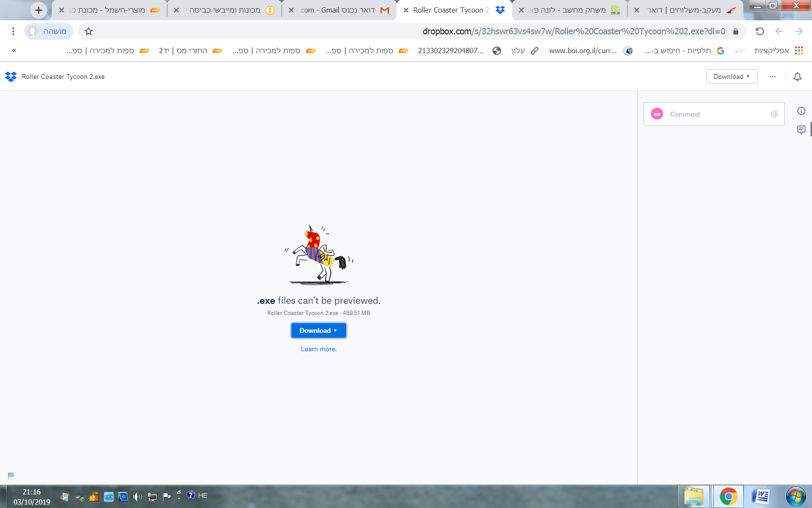Close the מעקב-משלוחים tab
The image size is (812, 508).
[x=637, y=10]
